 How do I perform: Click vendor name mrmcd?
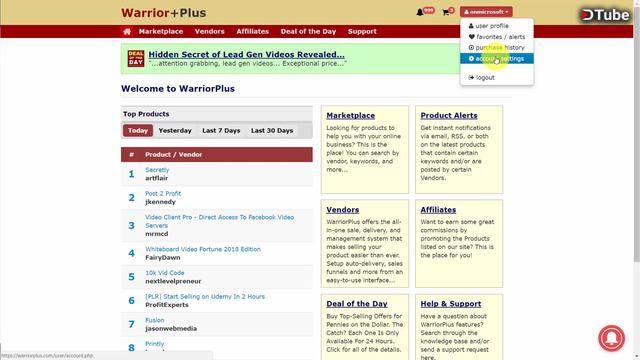click(157, 234)
